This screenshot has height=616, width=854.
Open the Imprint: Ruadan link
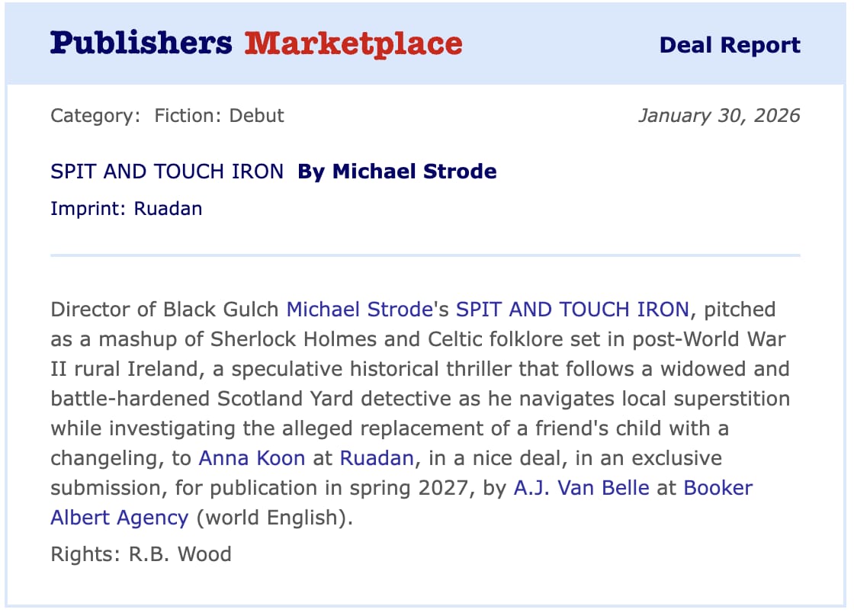coord(127,209)
